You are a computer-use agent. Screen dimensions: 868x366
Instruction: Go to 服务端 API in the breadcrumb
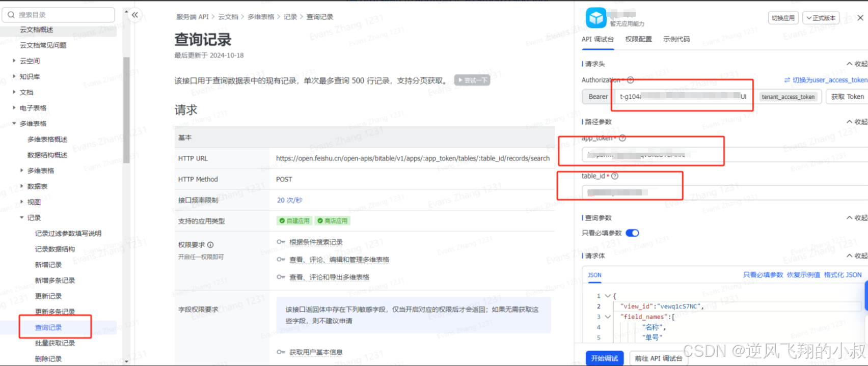193,17
